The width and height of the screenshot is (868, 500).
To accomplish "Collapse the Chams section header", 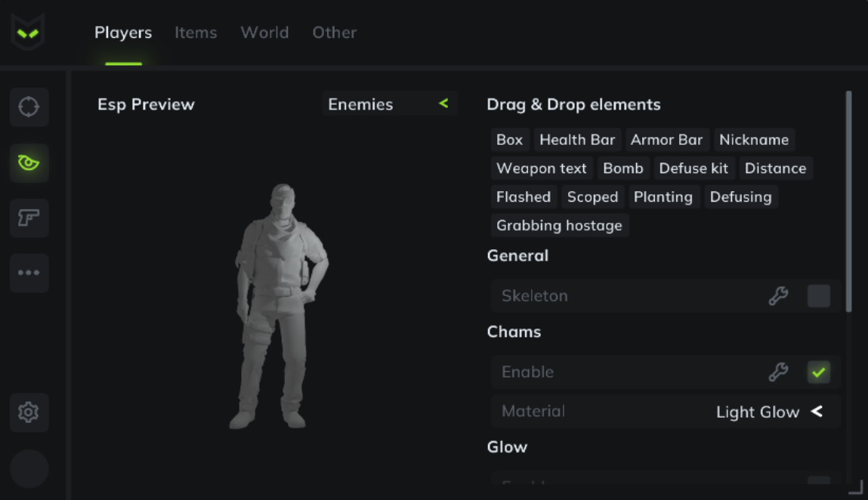I will tap(515, 332).
